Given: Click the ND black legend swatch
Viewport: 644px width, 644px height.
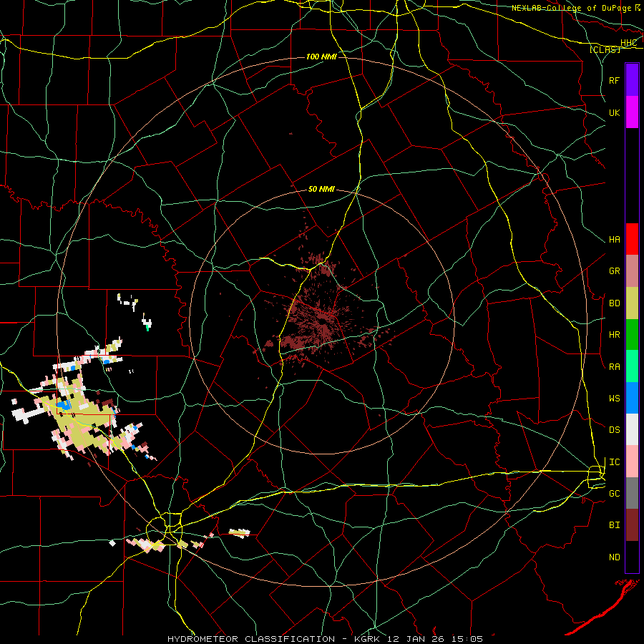Looking at the screenshot, I should pyautogui.click(x=632, y=557).
